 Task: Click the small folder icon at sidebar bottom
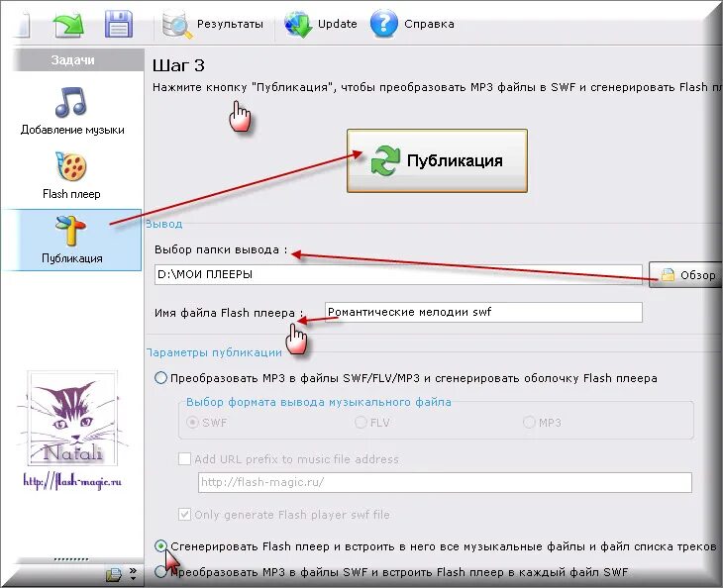pos(113,574)
